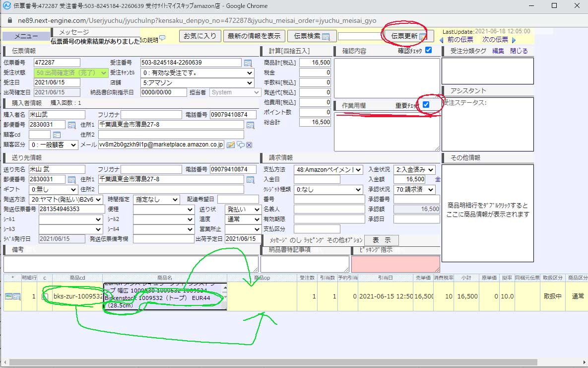Click the 備考 text area
This screenshot has width=588, height=368.
click(x=131, y=264)
